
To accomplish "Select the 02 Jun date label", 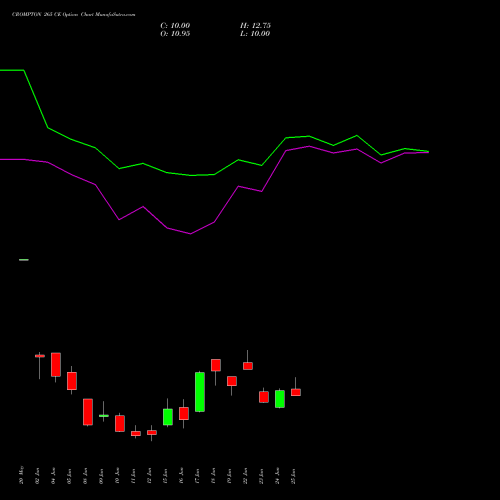I will (38, 475).
